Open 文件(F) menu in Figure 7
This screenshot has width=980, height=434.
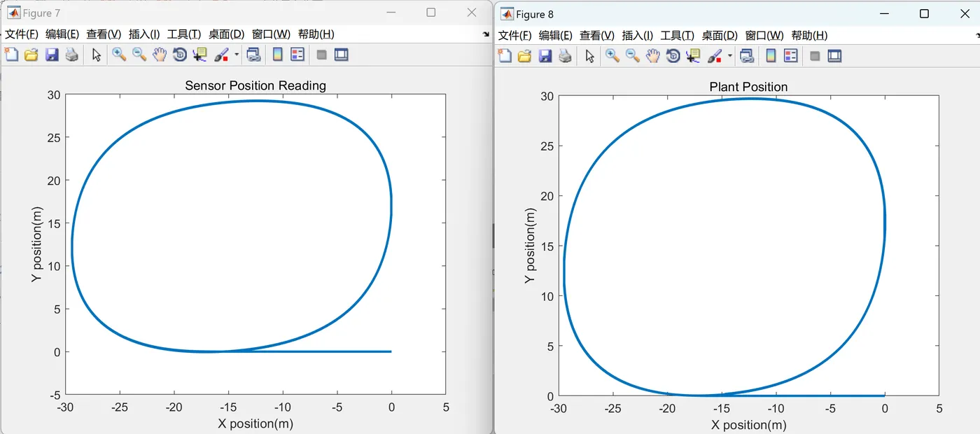22,34
